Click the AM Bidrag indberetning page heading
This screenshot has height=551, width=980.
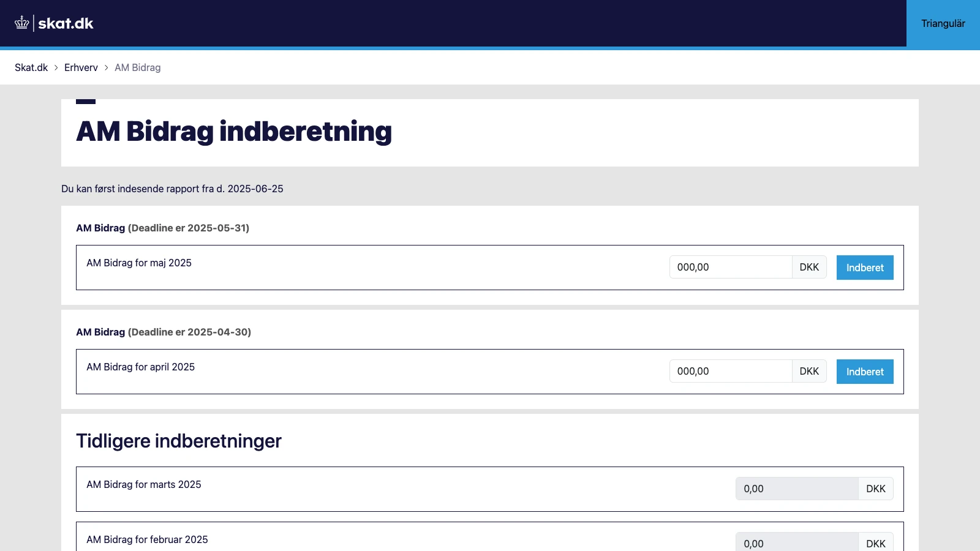coord(233,131)
